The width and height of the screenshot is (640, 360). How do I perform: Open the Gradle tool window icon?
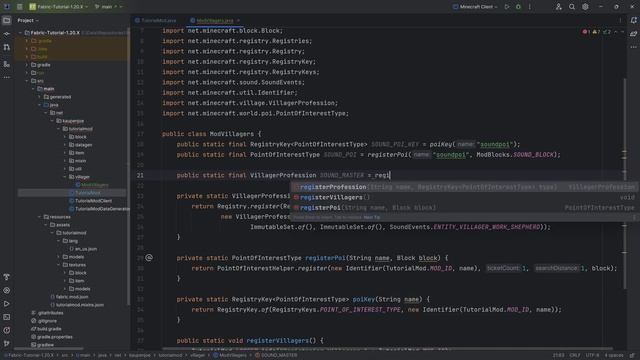click(633, 34)
